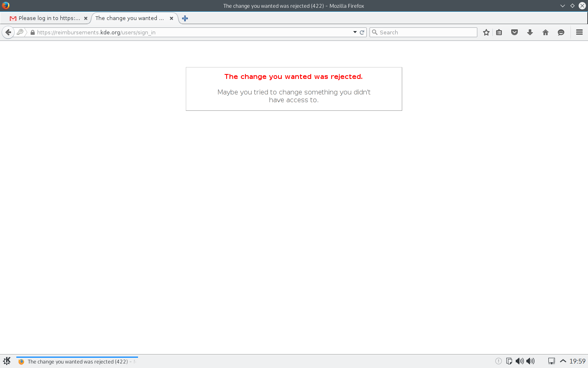Viewport: 588px width, 368px height.
Task: Open the Hello chat smiley icon
Action: click(x=561, y=32)
